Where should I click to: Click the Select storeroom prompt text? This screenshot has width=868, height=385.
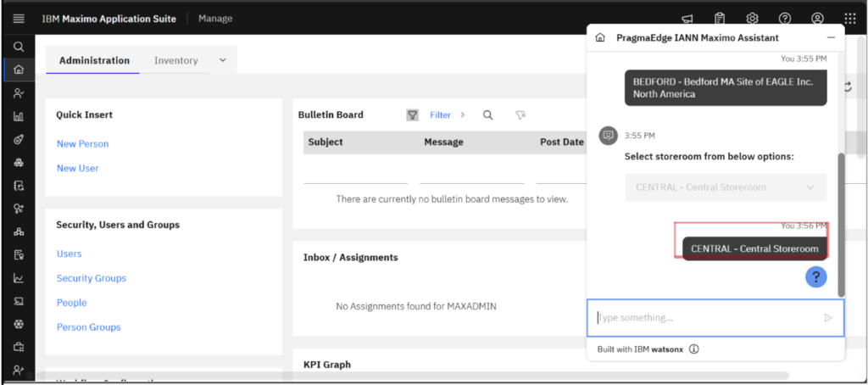coord(709,156)
